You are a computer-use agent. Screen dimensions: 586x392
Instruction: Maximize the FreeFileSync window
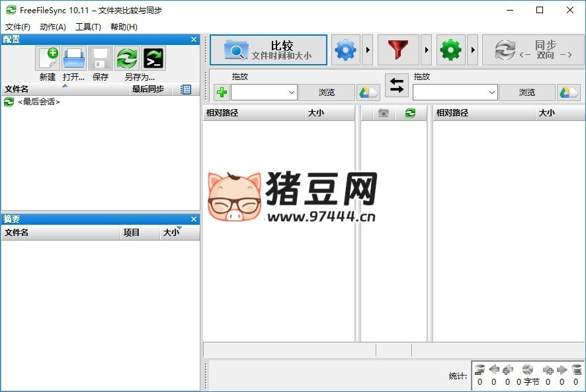click(539, 10)
